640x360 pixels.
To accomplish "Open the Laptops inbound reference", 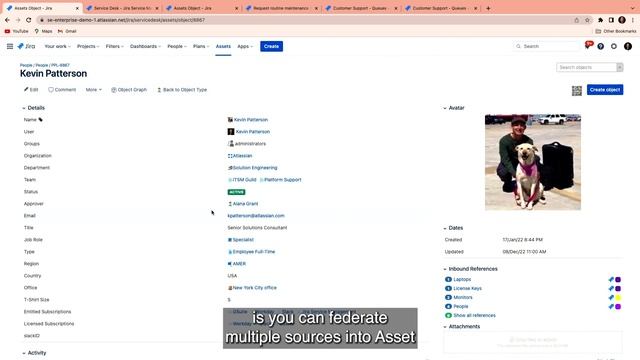I will [462, 280].
